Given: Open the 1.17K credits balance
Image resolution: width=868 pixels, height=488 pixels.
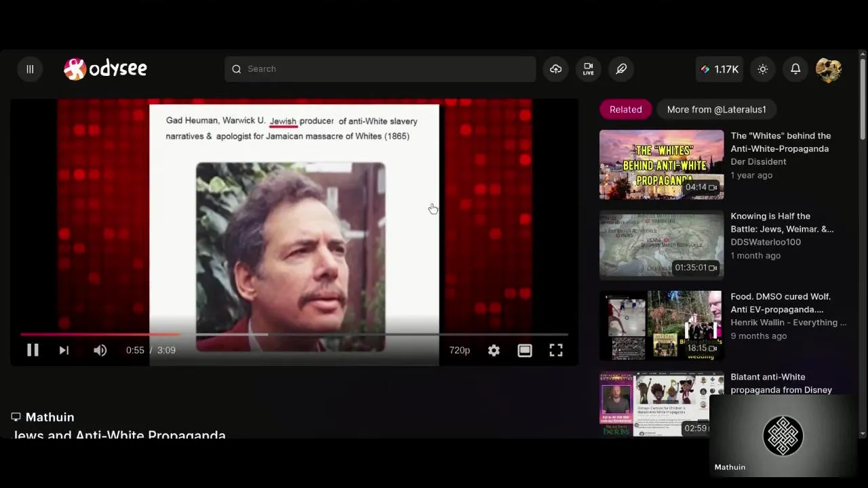Looking at the screenshot, I should [719, 69].
